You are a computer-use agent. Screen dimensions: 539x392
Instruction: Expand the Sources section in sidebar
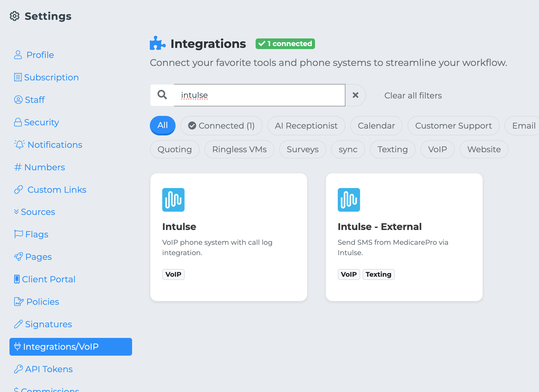click(35, 212)
